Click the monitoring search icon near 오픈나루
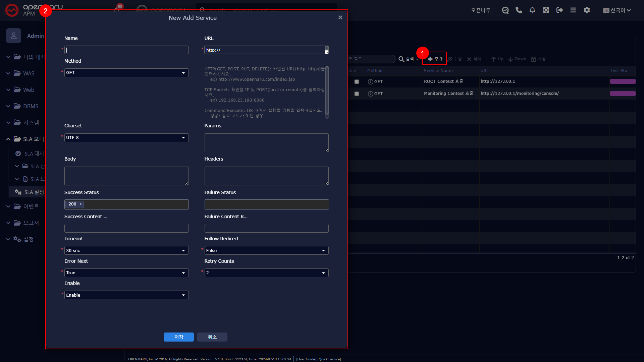This screenshot has height=362, width=644. (x=505, y=10)
